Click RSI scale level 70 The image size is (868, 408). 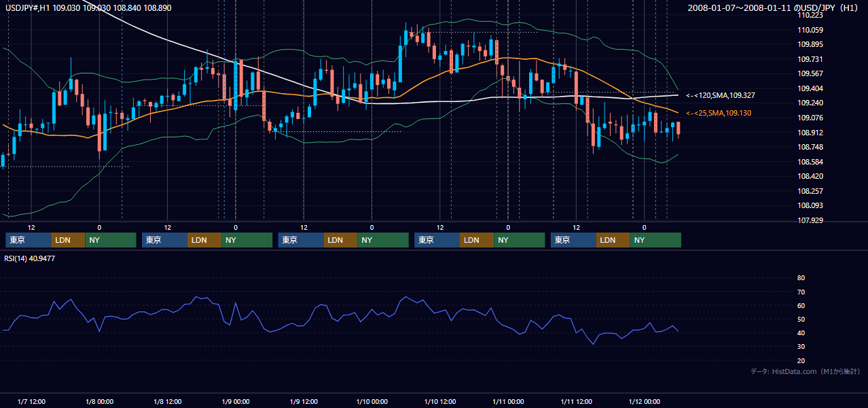[x=801, y=292]
